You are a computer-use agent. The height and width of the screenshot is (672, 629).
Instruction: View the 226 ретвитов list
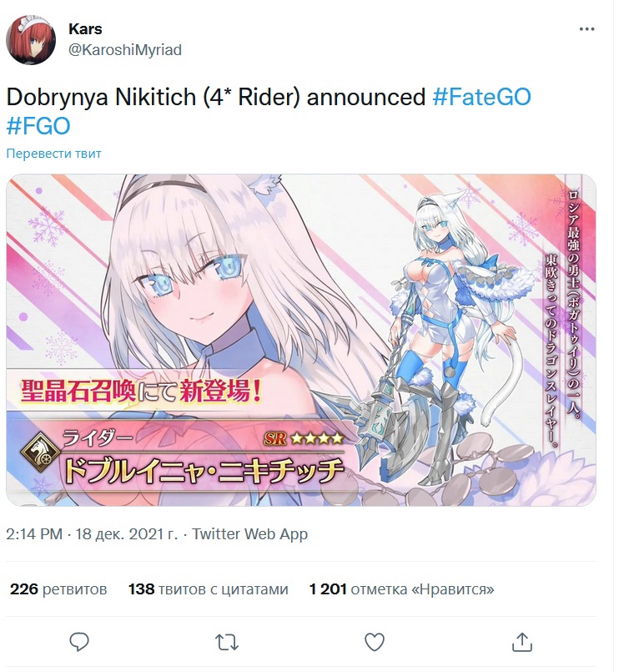pyautogui.click(x=58, y=589)
